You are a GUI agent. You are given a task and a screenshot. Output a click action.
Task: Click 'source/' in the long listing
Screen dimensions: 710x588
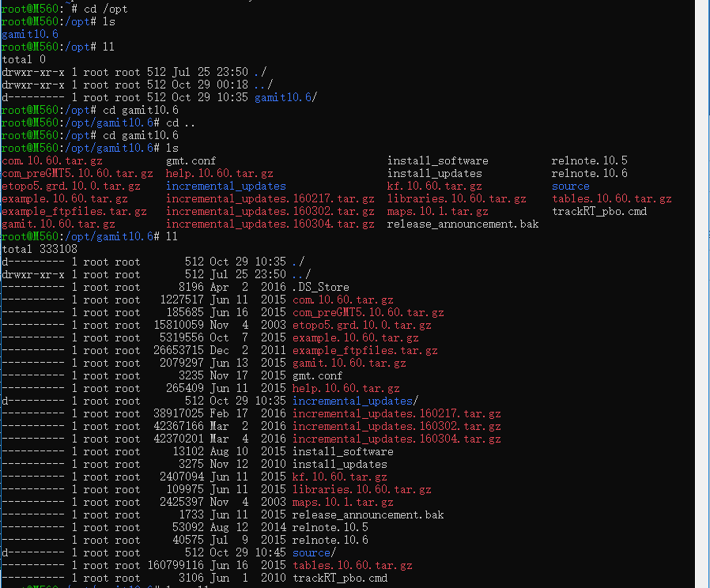click(x=314, y=553)
